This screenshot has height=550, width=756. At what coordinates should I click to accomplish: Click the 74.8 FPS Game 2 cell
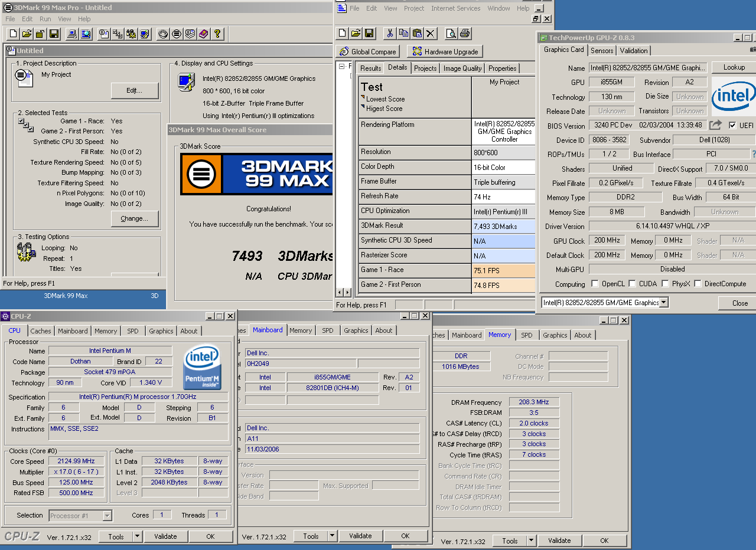(x=503, y=285)
